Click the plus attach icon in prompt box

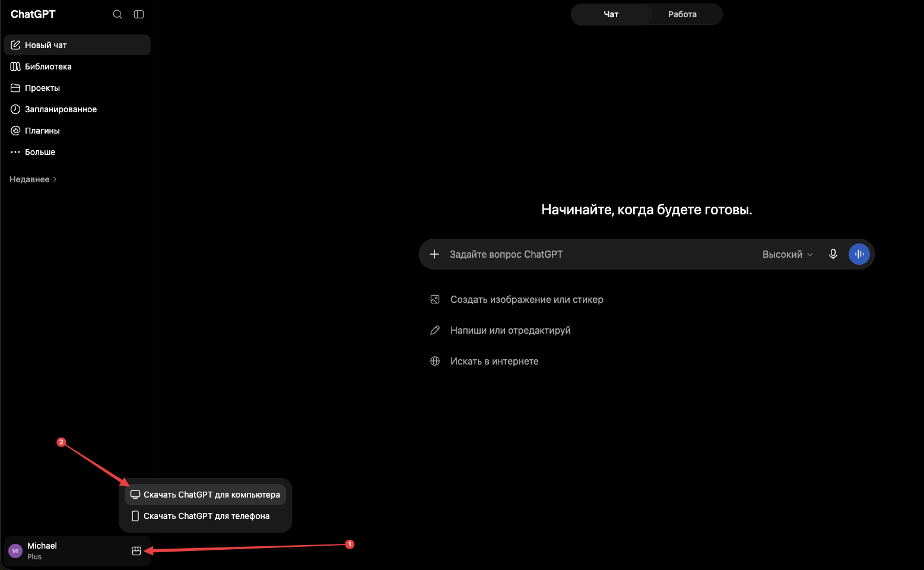(434, 254)
